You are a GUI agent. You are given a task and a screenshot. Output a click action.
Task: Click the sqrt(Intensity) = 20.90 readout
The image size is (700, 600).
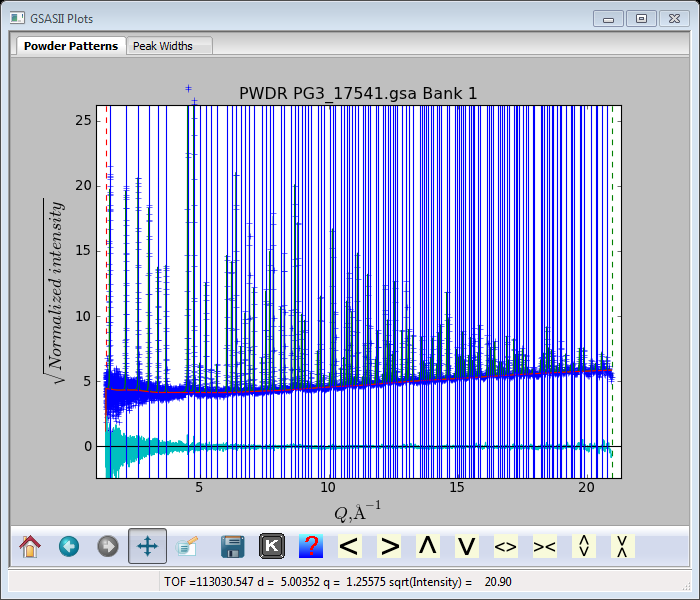tap(450, 582)
